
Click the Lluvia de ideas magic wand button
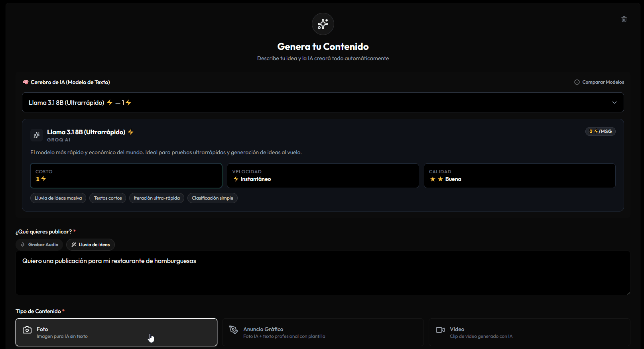click(x=91, y=245)
